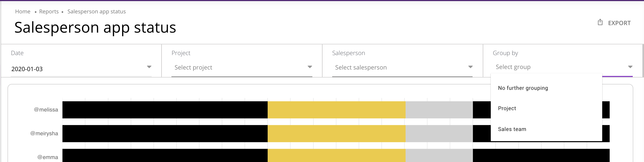Screen dimensions: 644x162
Task: Click @melissa yellow status segment
Action: pos(336,110)
